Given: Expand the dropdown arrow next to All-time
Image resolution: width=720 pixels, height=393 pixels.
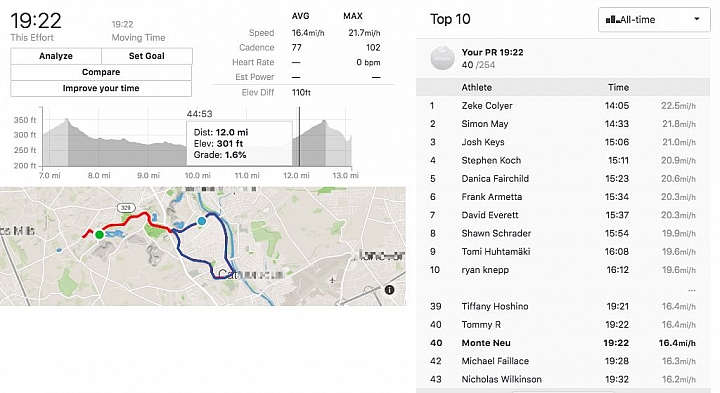Looking at the screenshot, I should click(x=697, y=19).
